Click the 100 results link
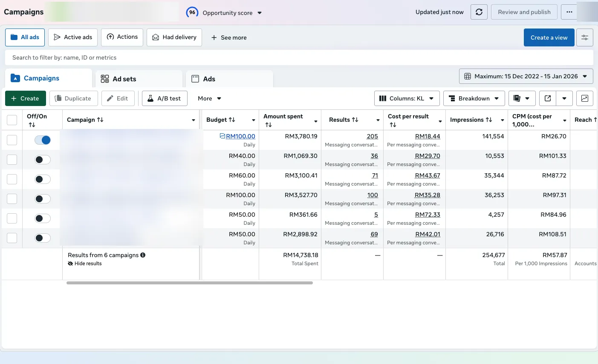Image resolution: width=598 pixels, height=364 pixels. point(373,195)
